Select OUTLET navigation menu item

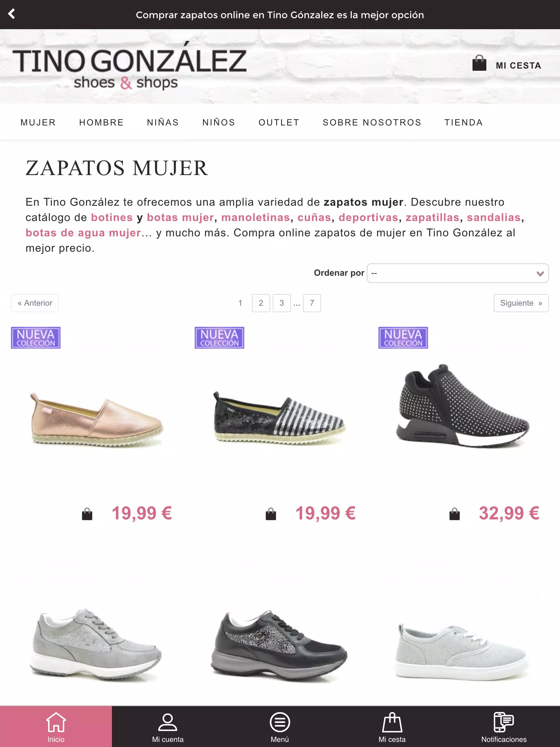click(x=279, y=123)
